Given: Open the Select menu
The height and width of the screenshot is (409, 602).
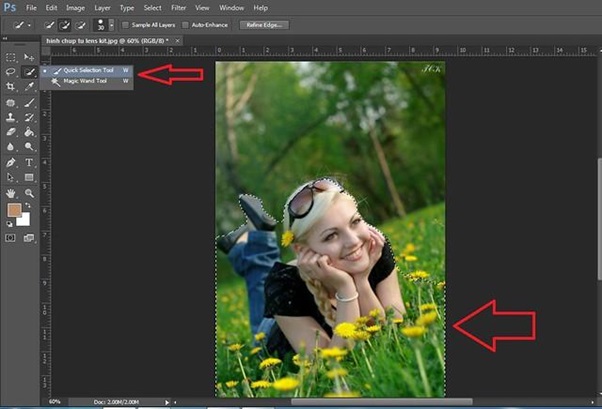Looking at the screenshot, I should pos(152,8).
